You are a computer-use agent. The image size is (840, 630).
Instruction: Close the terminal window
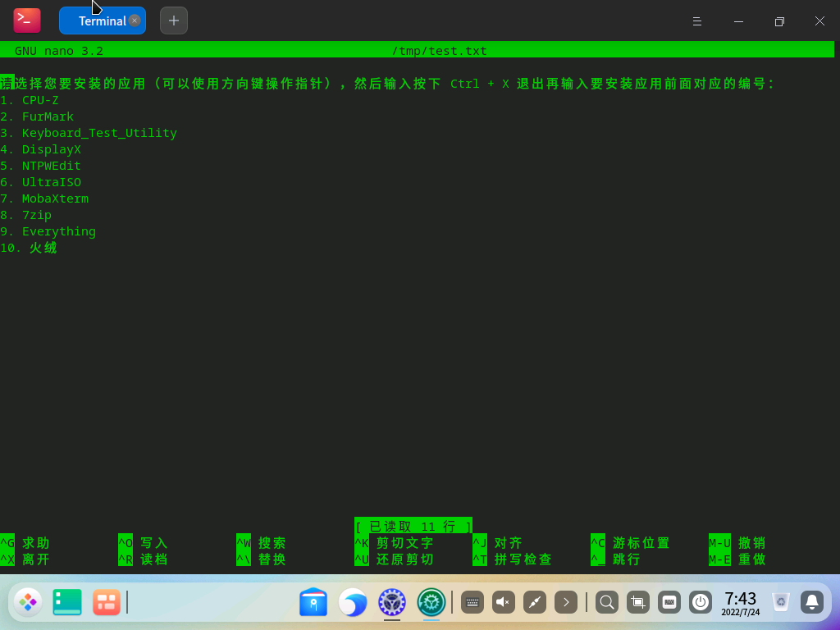[x=819, y=21]
